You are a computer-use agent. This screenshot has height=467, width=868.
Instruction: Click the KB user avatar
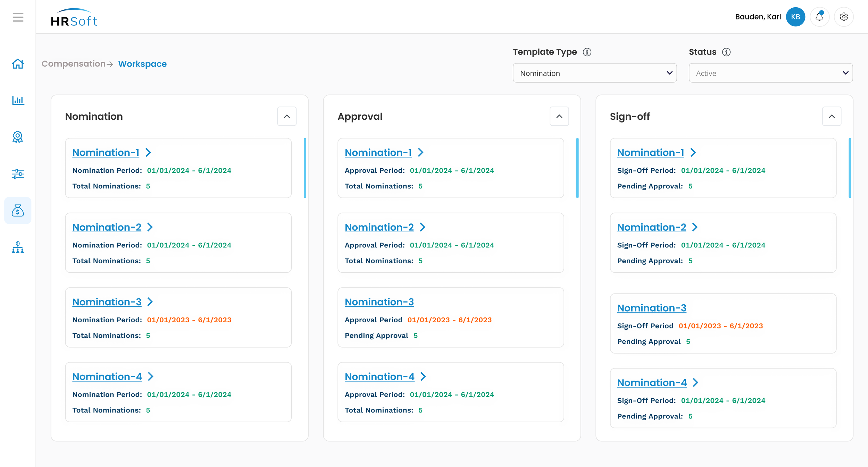click(x=795, y=17)
